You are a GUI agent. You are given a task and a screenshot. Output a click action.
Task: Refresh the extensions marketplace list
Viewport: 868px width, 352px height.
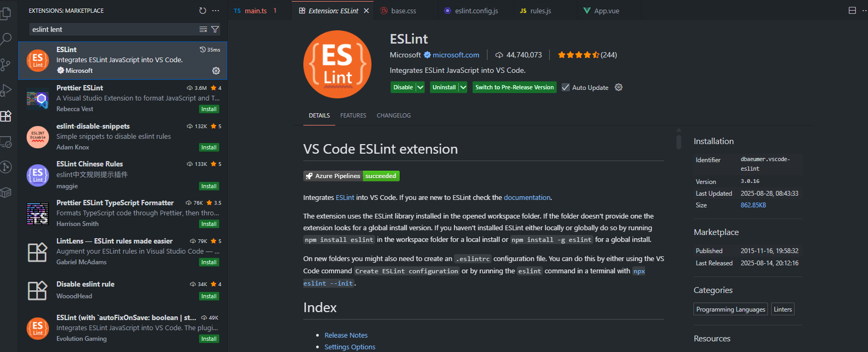203,11
